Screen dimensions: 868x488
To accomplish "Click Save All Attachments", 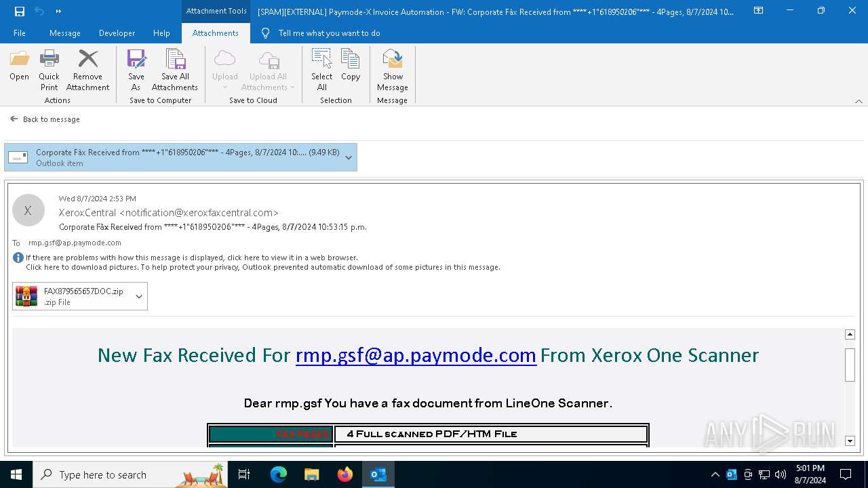I will tap(175, 70).
